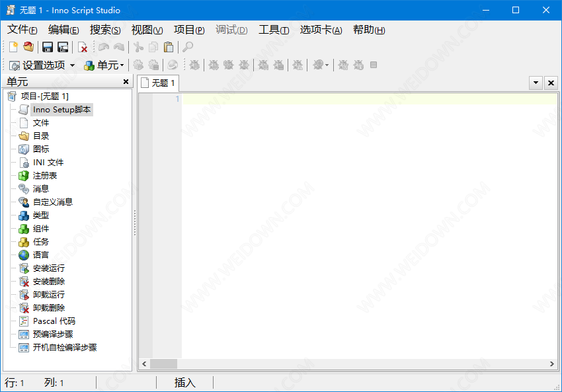Image resolution: width=562 pixels, height=392 pixels.
Task: Open the 调试(D) menu
Action: pos(231,30)
